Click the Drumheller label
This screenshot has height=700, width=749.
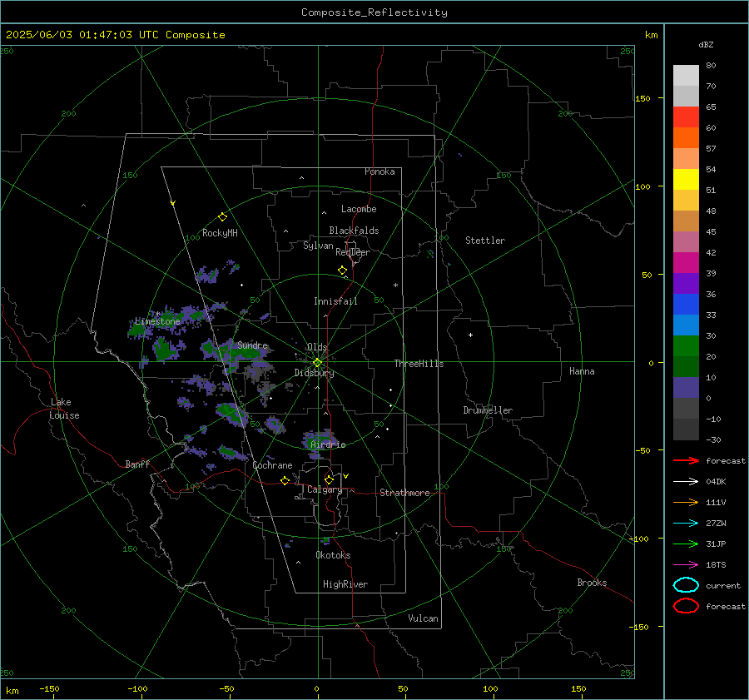pos(488,410)
